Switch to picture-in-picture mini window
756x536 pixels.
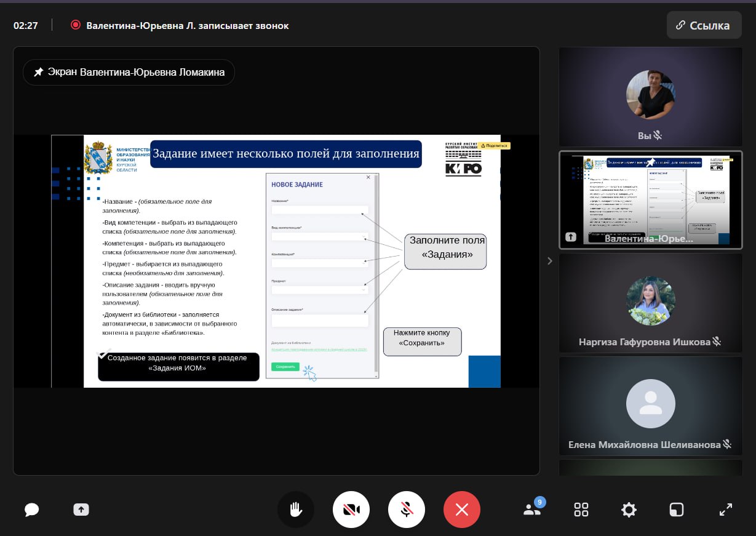(677, 510)
